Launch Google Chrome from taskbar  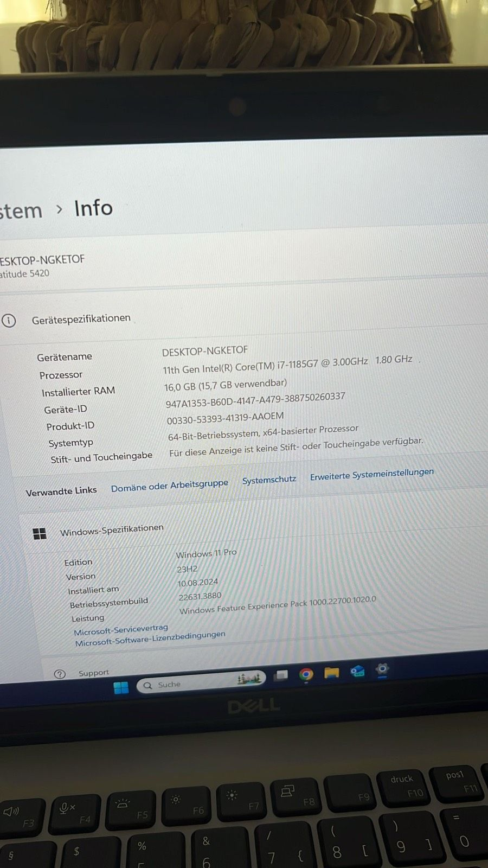[x=306, y=674]
